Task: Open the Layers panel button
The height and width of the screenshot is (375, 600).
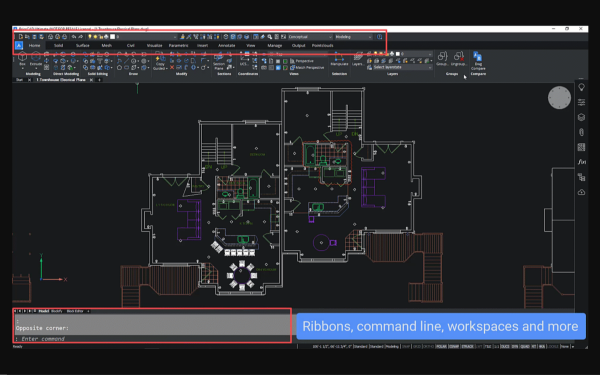Action: (358, 59)
